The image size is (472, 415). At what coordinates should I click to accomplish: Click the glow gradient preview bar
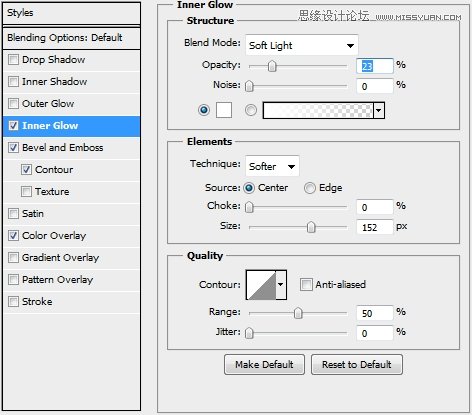[318, 110]
